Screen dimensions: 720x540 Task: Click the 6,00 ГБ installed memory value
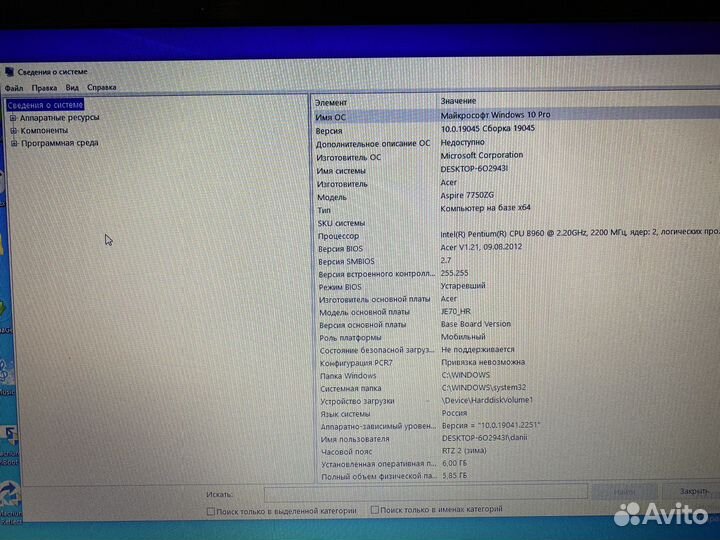[454, 463]
